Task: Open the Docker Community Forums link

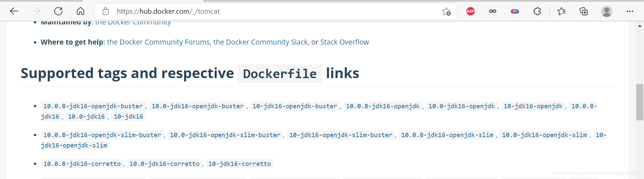Action: pyautogui.click(x=158, y=42)
